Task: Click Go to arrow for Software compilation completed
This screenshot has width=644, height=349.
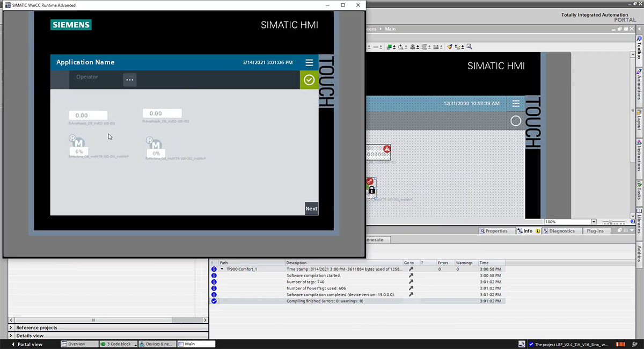Action: click(411, 295)
